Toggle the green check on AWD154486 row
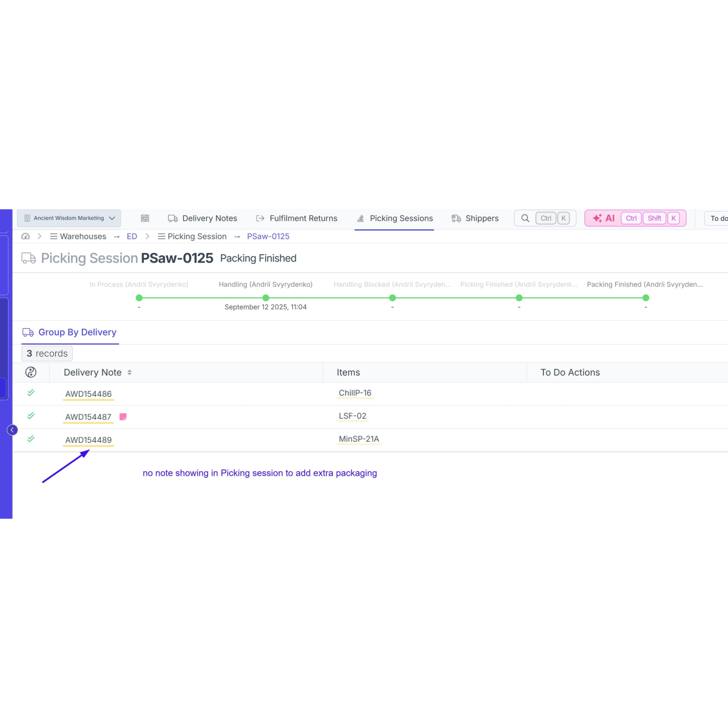This screenshot has width=728, height=728. tap(31, 393)
